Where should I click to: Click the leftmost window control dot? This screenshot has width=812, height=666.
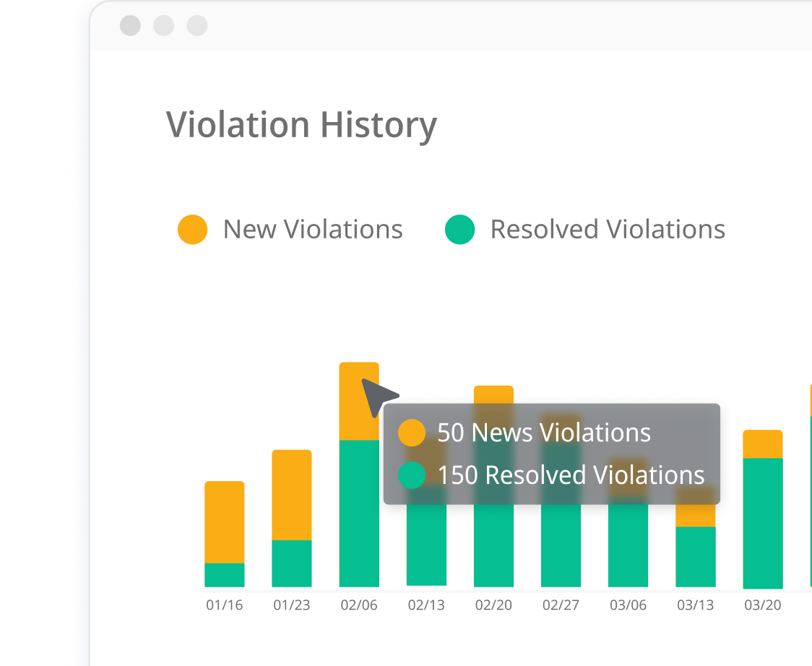click(130, 26)
